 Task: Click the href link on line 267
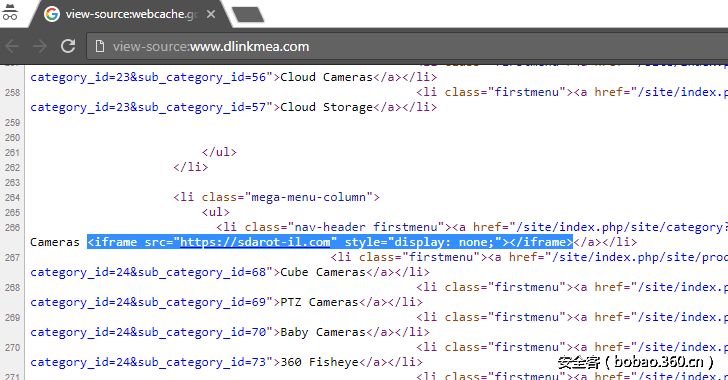coord(640,257)
